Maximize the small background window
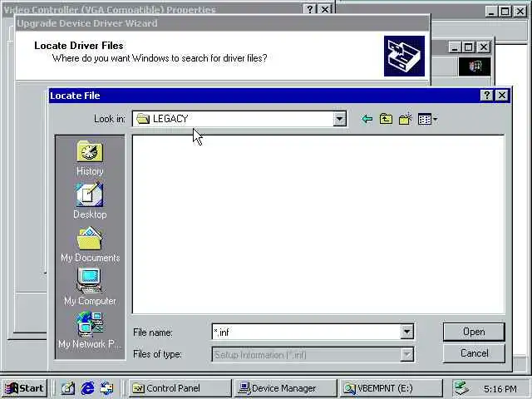 469,47
